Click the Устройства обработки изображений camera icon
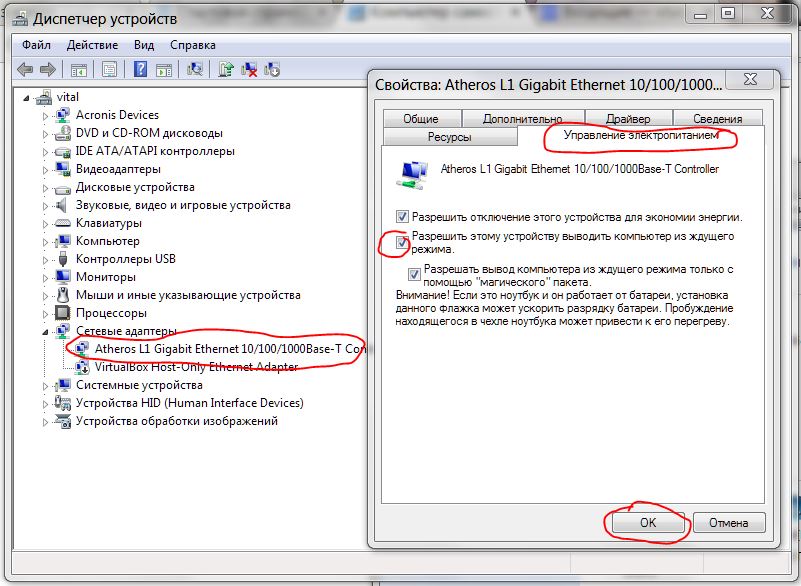This screenshot has width=801, height=586. 62,421
